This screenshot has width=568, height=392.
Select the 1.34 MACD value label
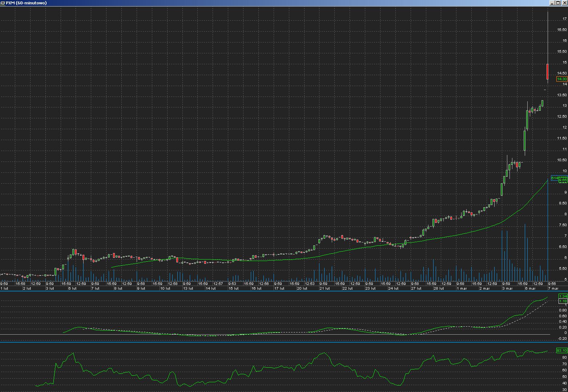(563, 296)
